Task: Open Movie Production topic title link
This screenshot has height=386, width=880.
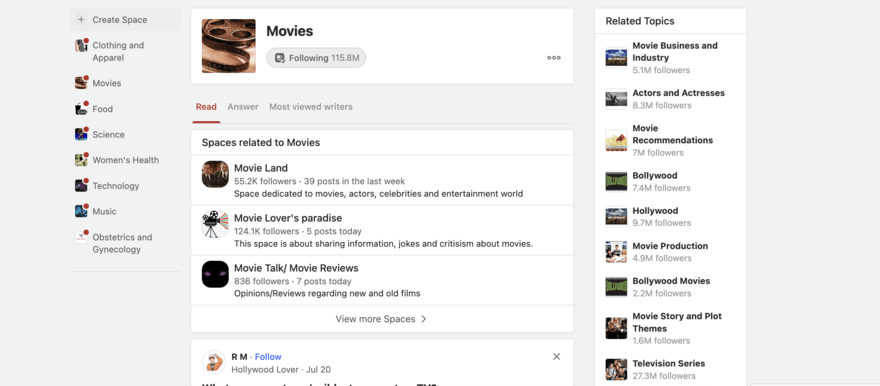Action: coord(670,246)
